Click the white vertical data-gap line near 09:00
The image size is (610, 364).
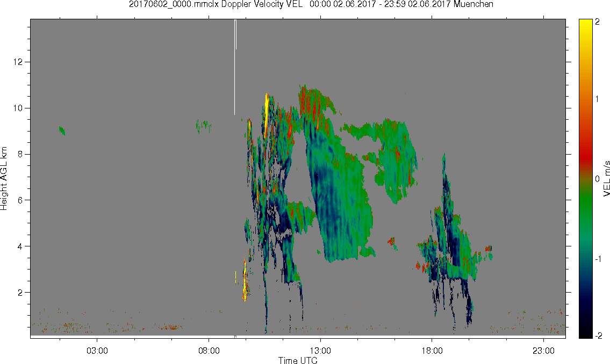tap(235, 67)
